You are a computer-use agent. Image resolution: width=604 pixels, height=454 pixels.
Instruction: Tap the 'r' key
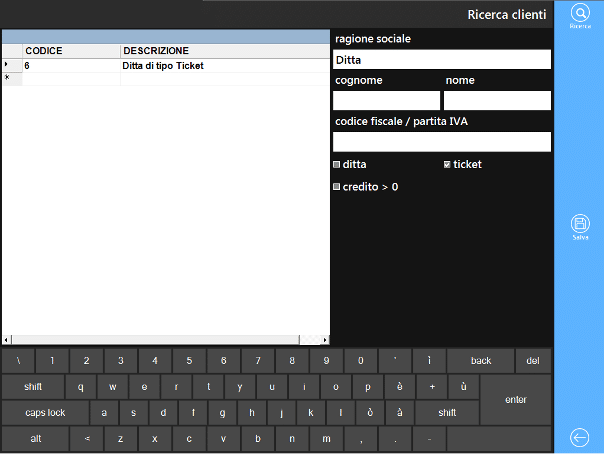(x=176, y=387)
